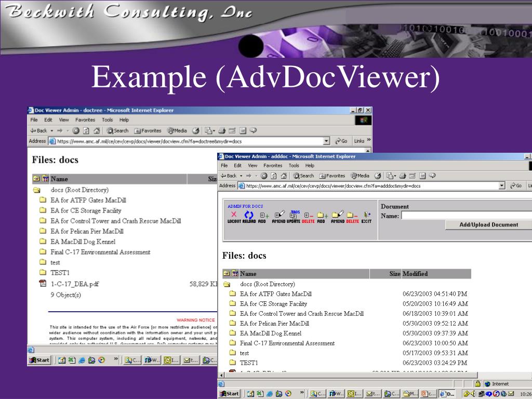Viewport: 532px width, 399px height.
Task: Click History icon in adddoc window toolbar
Action: pos(378,176)
